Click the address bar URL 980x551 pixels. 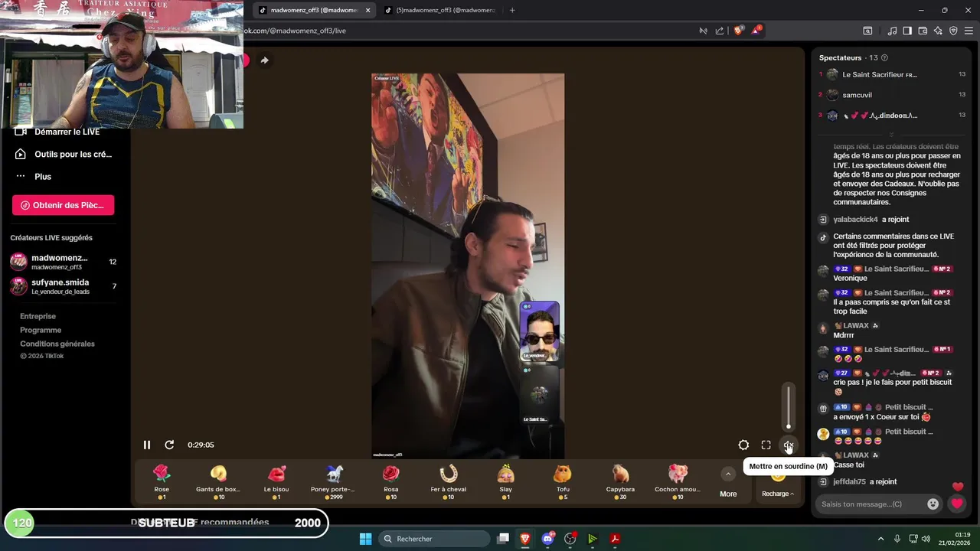pyautogui.click(x=295, y=31)
